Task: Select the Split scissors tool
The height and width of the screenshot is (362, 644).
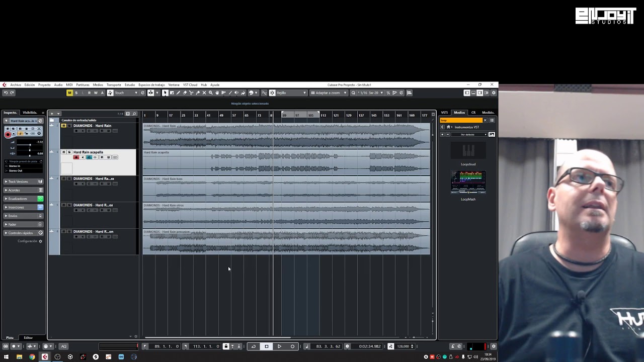Action: [191, 93]
